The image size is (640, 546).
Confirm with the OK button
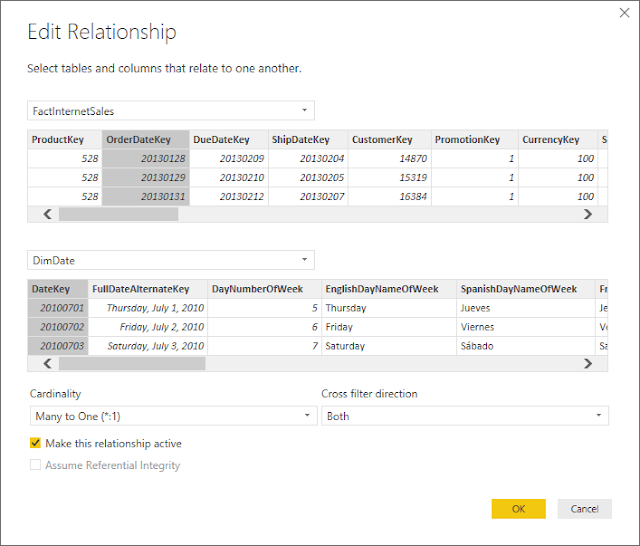(x=518, y=509)
